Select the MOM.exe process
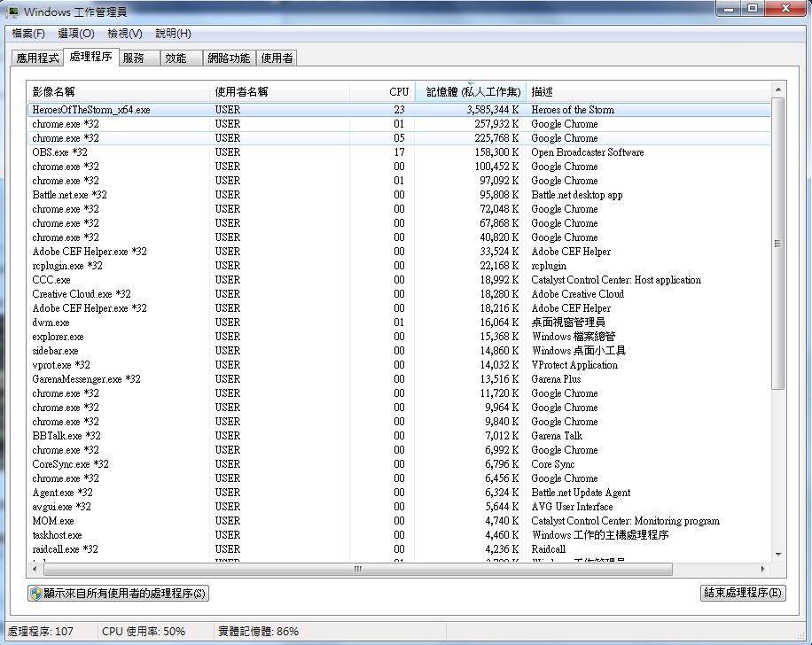812x645 pixels. point(399,521)
